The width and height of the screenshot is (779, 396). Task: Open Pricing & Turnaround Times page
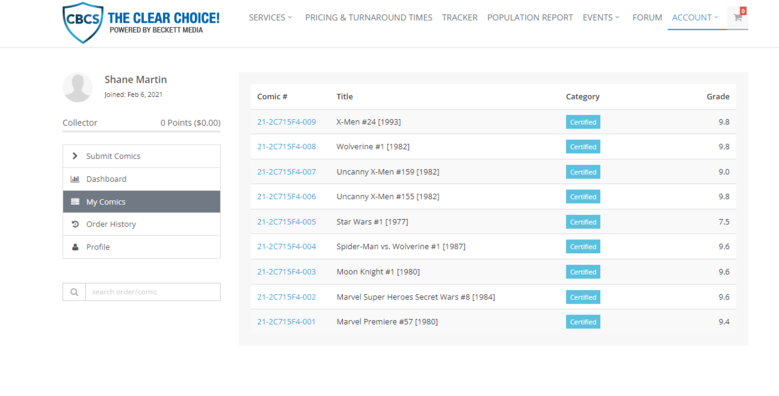[369, 17]
